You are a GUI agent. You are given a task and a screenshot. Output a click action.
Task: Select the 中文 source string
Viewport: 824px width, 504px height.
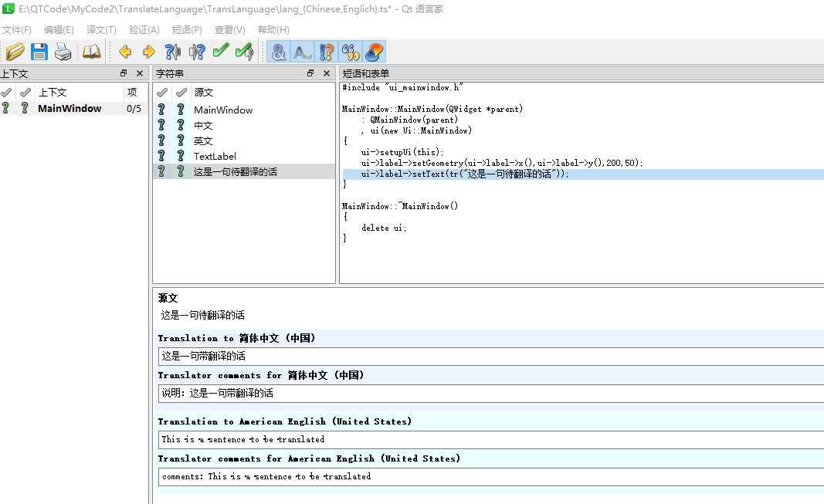244,126
